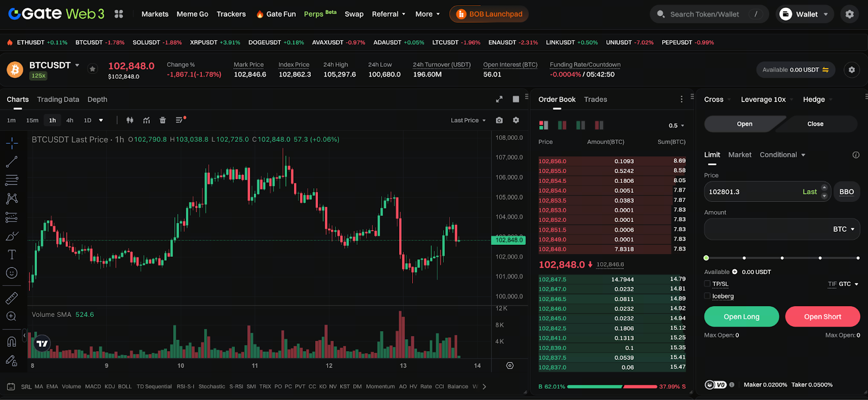This screenshot has width=868, height=400.
Task: Click the transfer icon next to Available balance
Action: (825, 70)
